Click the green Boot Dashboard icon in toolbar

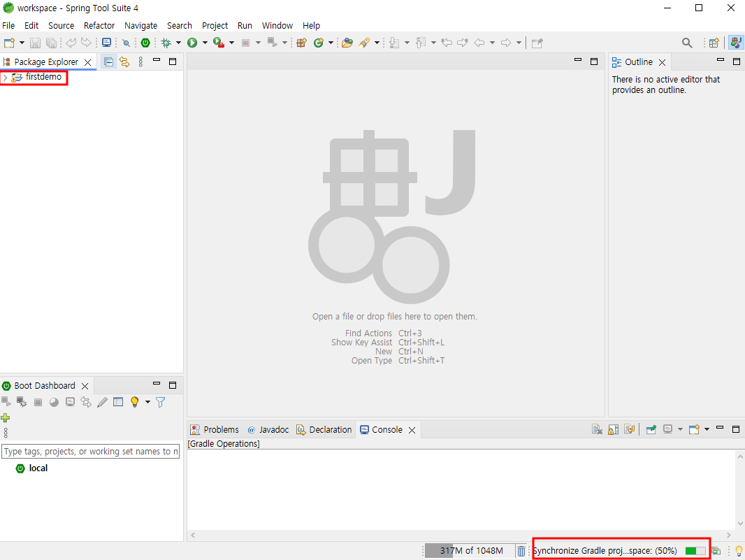pos(145,43)
